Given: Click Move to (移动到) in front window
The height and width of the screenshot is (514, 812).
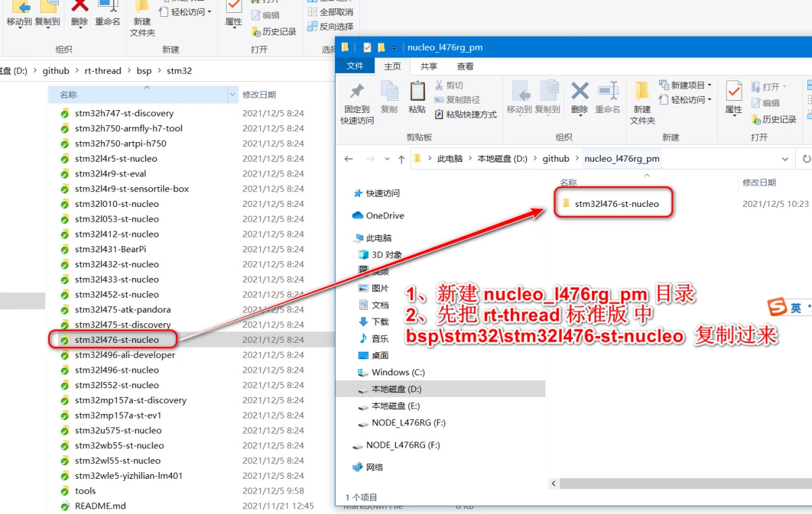Looking at the screenshot, I should pos(520,97).
